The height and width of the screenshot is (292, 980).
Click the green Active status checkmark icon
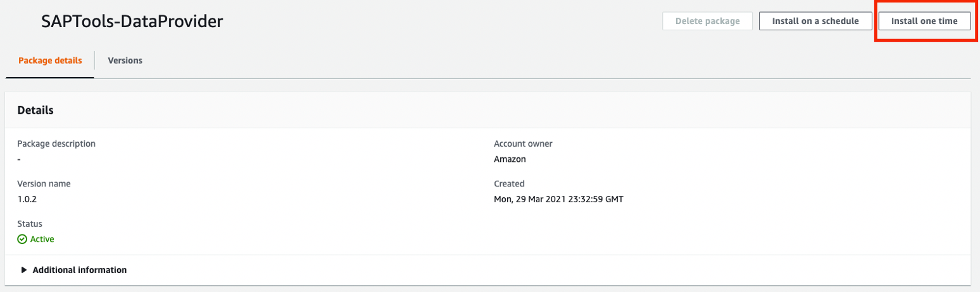coord(22,240)
